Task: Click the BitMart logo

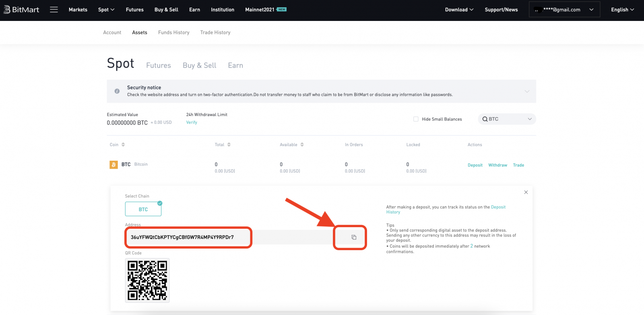Action: pyautogui.click(x=22, y=10)
